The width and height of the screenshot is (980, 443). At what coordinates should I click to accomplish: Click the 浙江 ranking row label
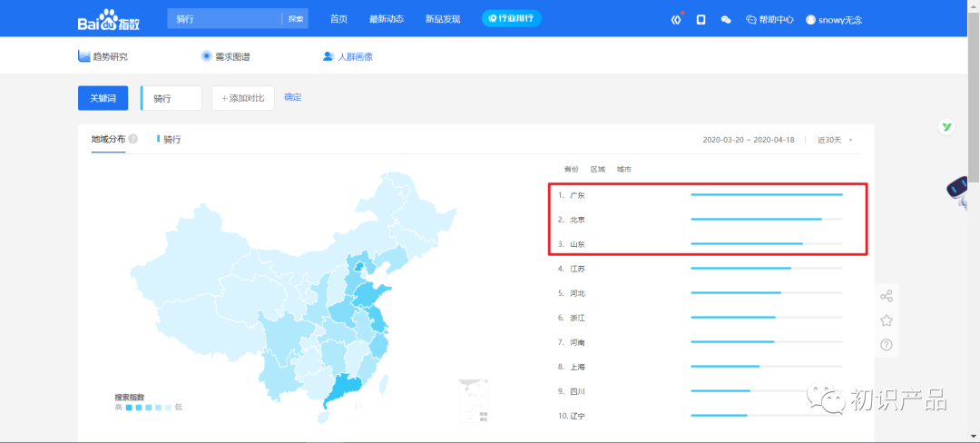[577, 318]
